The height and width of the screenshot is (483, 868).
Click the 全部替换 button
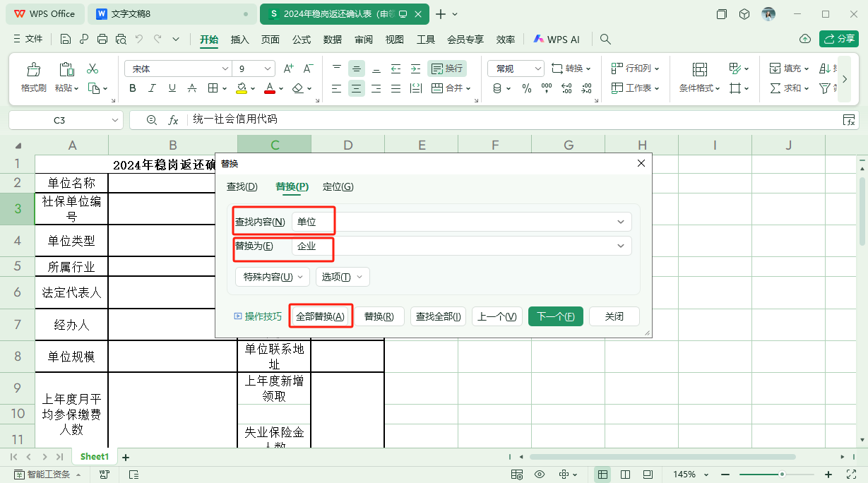(x=321, y=316)
